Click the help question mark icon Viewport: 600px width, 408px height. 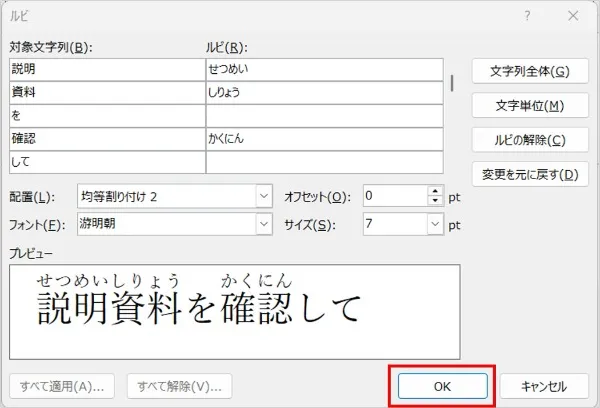coord(528,16)
